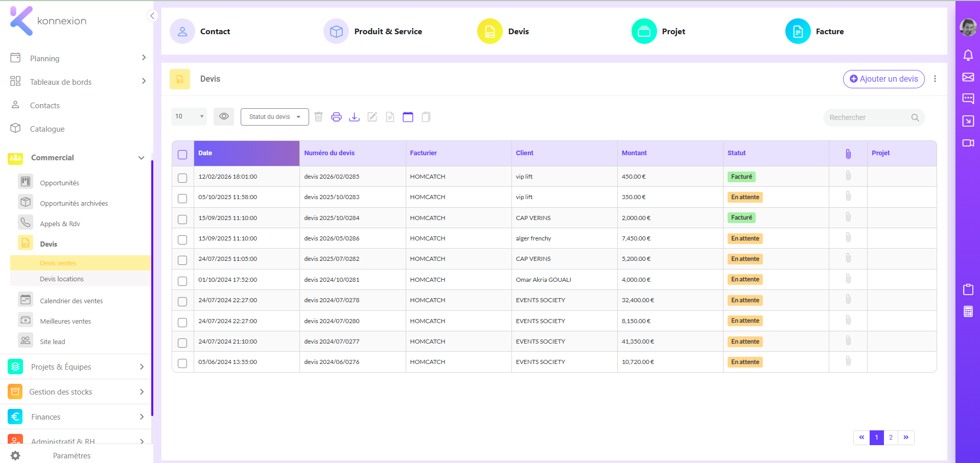
Task: Go to page 2 of the table
Action: coord(891,437)
